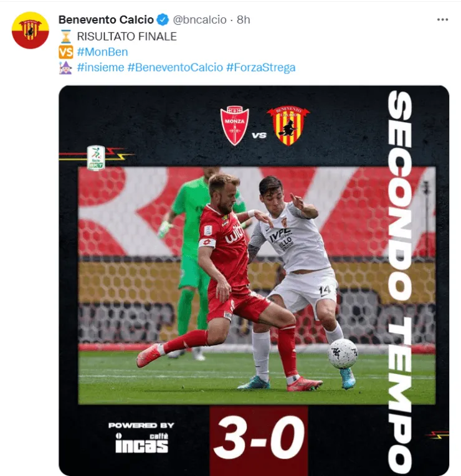Click the SECONDO TEMPO vertical text

click(401, 281)
